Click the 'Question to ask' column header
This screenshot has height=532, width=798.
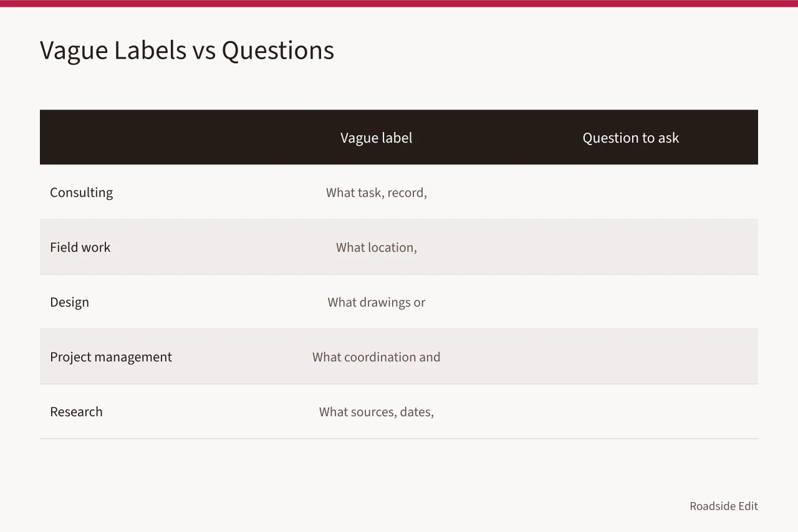[x=631, y=138]
